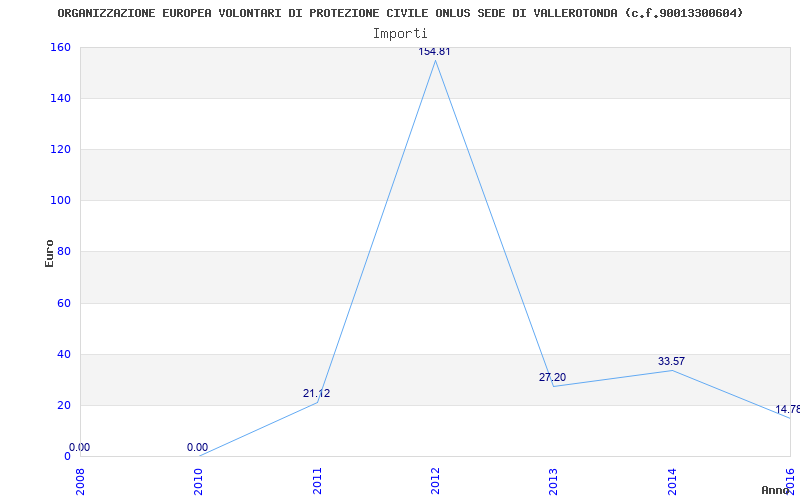
Task: Click the 0.00 label above 2008
Action: [80, 447]
